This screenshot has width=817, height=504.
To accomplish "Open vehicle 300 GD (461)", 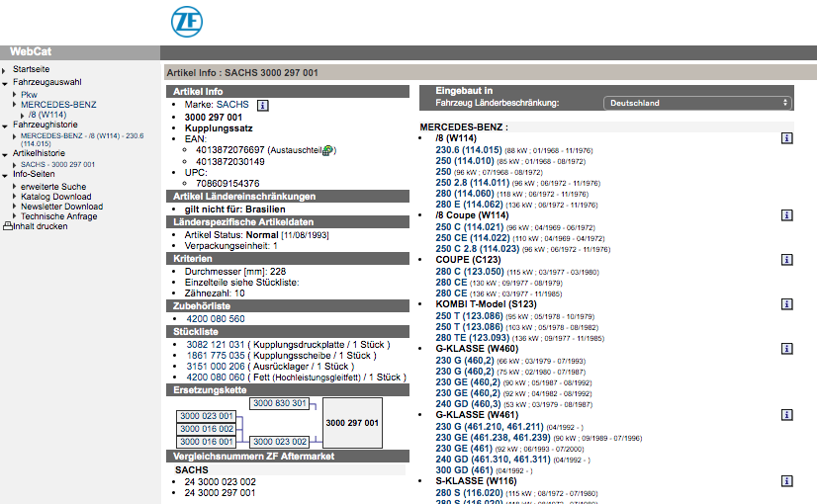I will 464,470.
